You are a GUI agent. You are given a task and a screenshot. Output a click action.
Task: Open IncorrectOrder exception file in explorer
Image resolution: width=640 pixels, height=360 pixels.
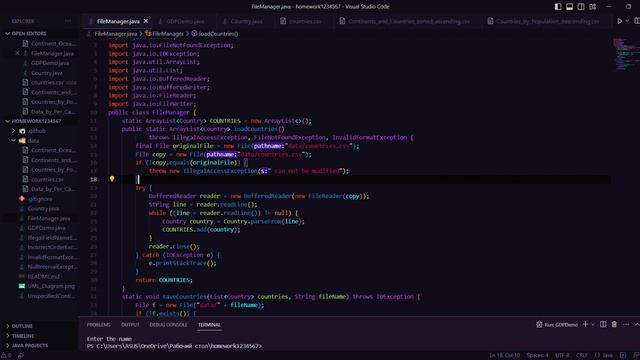tap(52, 247)
